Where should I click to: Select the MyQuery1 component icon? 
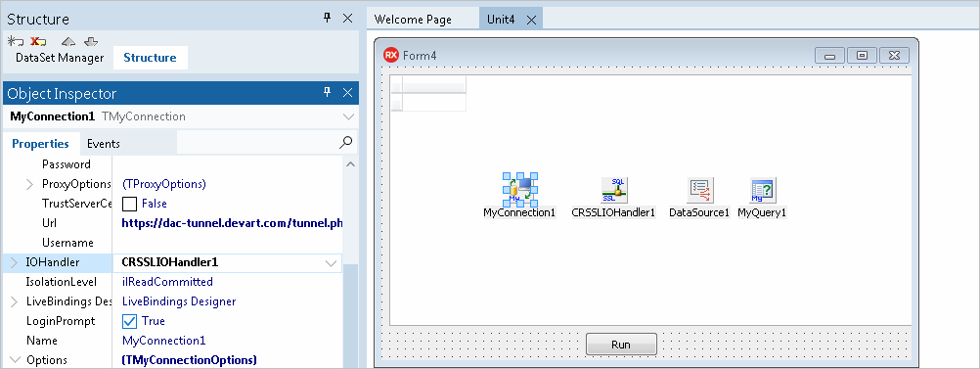pos(763,190)
